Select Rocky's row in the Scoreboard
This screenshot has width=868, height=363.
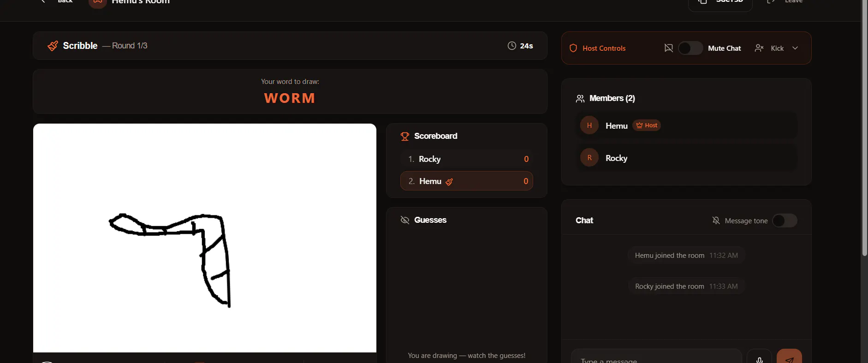click(x=467, y=159)
